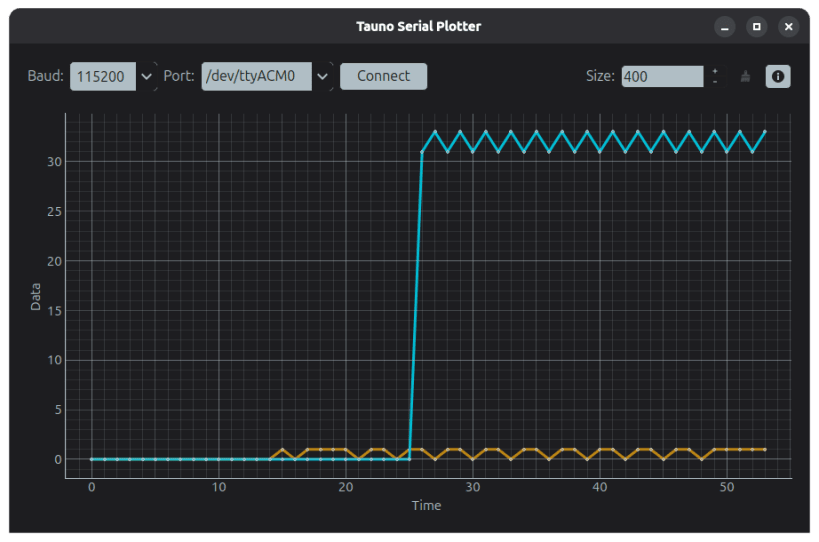Click the /dev/ttyACM0 port field
This screenshot has height=542, width=819.
pos(256,76)
